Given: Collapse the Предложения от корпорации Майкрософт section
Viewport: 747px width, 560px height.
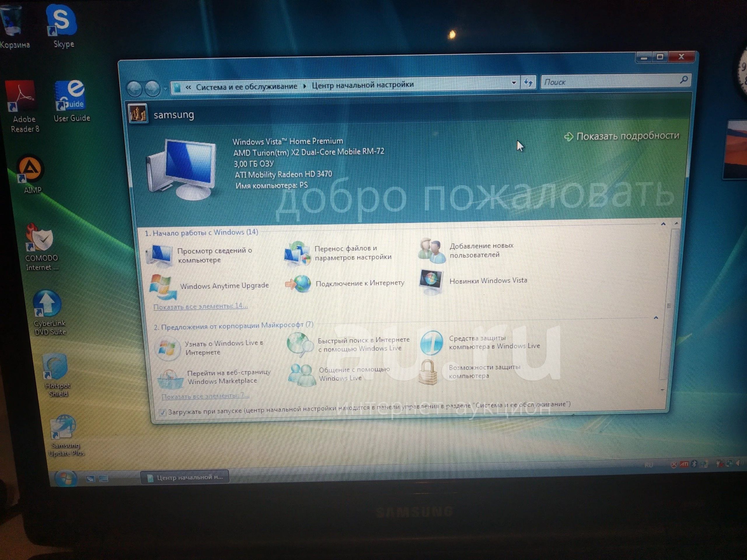Looking at the screenshot, I should tap(655, 318).
